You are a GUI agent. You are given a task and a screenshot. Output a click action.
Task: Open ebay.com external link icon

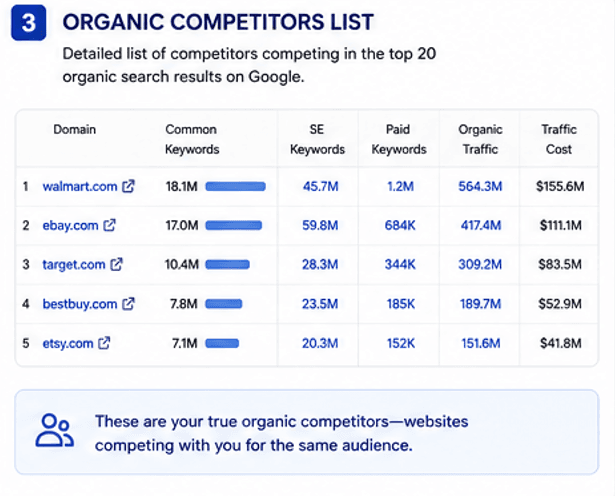[x=109, y=225]
